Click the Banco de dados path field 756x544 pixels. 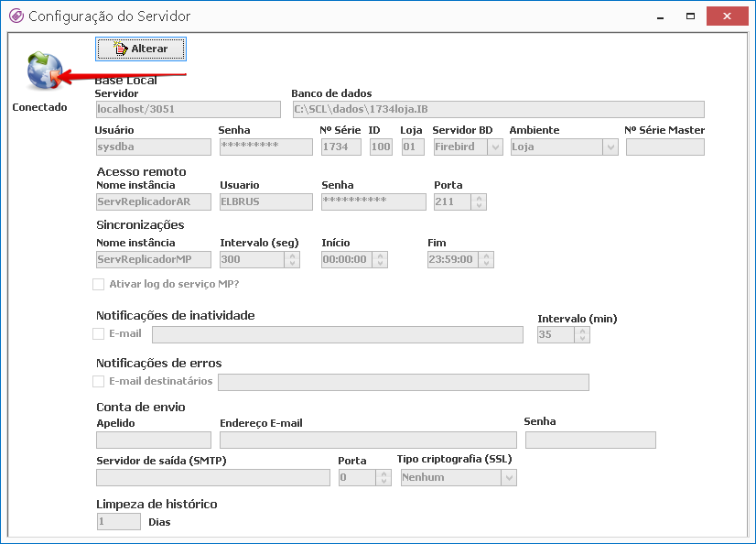(x=499, y=110)
